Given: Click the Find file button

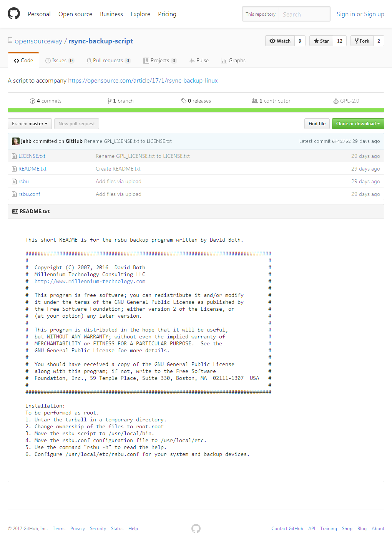Looking at the screenshot, I should coord(317,124).
